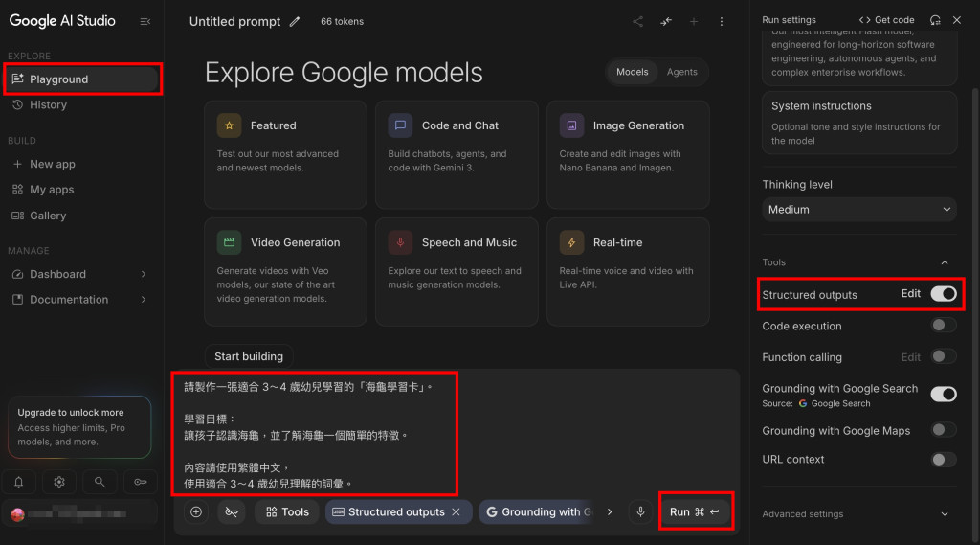Switch to the Agents tab
This screenshot has width=980, height=545.
coord(681,72)
